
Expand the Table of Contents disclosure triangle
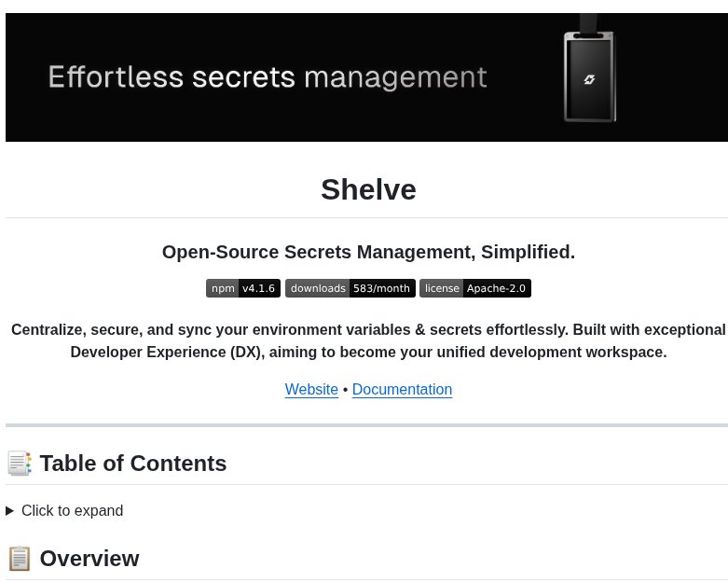pos(10,511)
